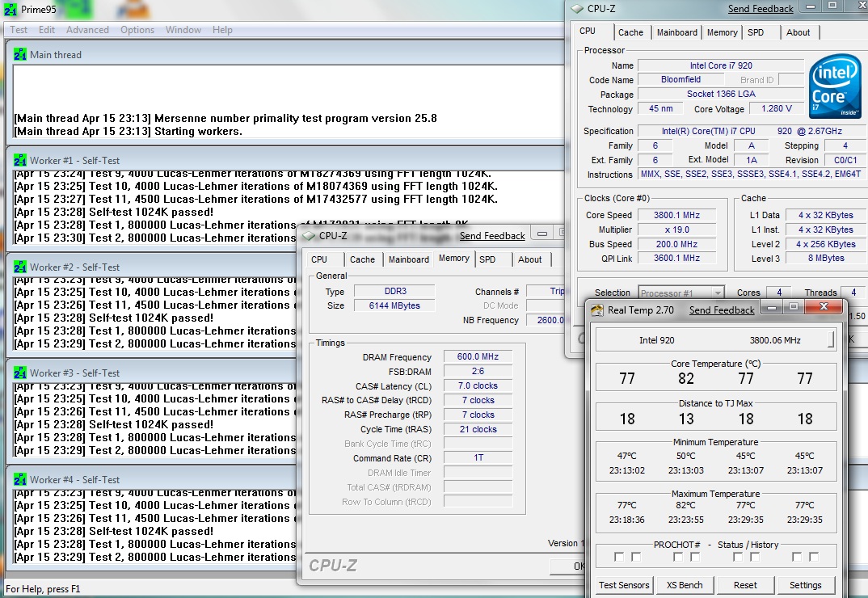Click the 82°C maximum temperature reading

686,506
